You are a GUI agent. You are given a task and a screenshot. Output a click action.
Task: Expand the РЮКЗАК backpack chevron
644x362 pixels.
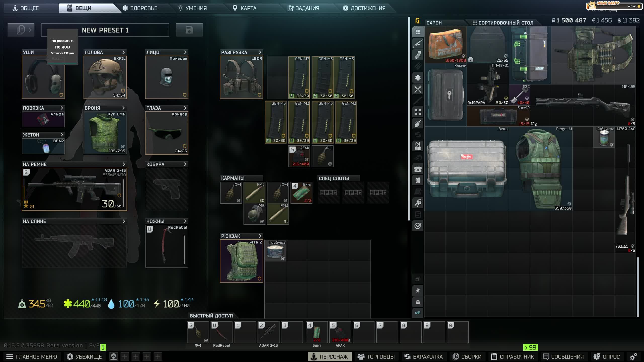[260, 236]
